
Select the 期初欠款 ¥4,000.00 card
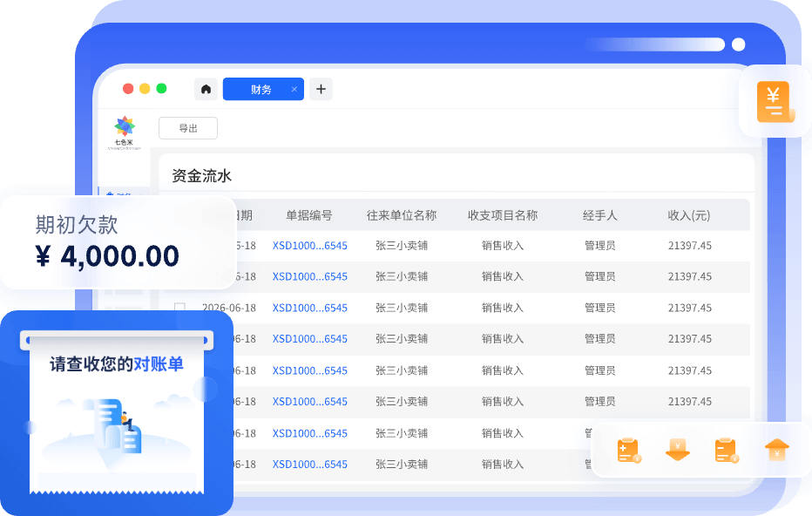tap(113, 241)
